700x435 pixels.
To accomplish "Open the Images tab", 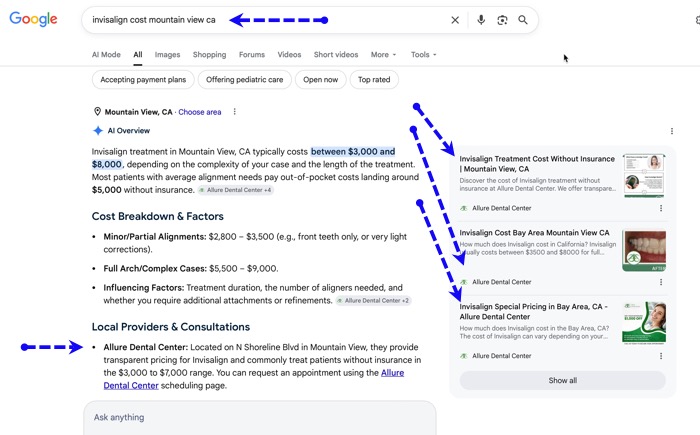I will pyautogui.click(x=167, y=54).
